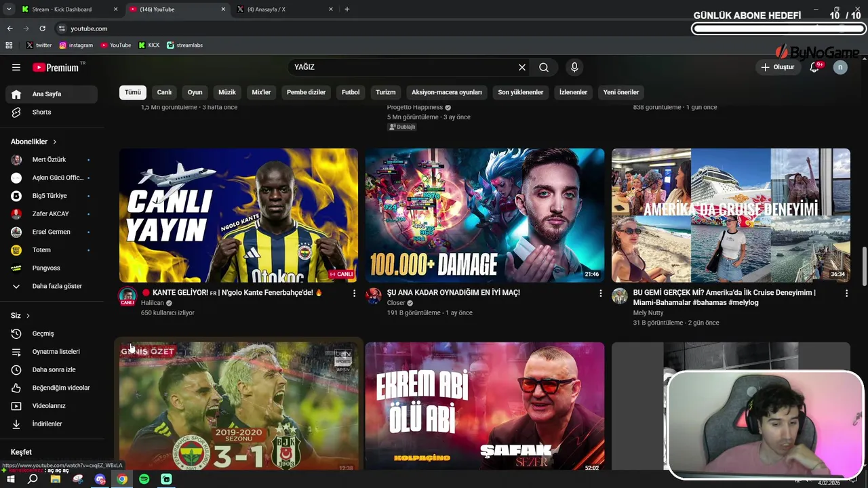Open Aşkın Gücü Official subscription
This screenshot has width=868, height=488.
tap(52, 178)
